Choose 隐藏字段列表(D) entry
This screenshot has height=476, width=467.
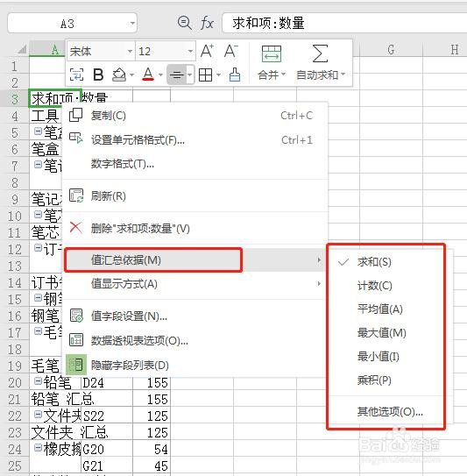click(x=195, y=365)
